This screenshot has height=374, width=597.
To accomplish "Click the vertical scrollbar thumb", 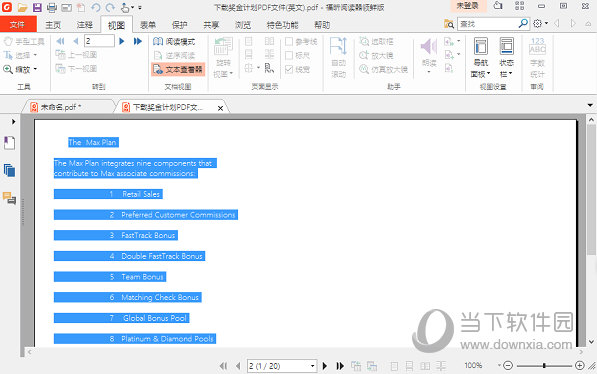I will 591,190.
